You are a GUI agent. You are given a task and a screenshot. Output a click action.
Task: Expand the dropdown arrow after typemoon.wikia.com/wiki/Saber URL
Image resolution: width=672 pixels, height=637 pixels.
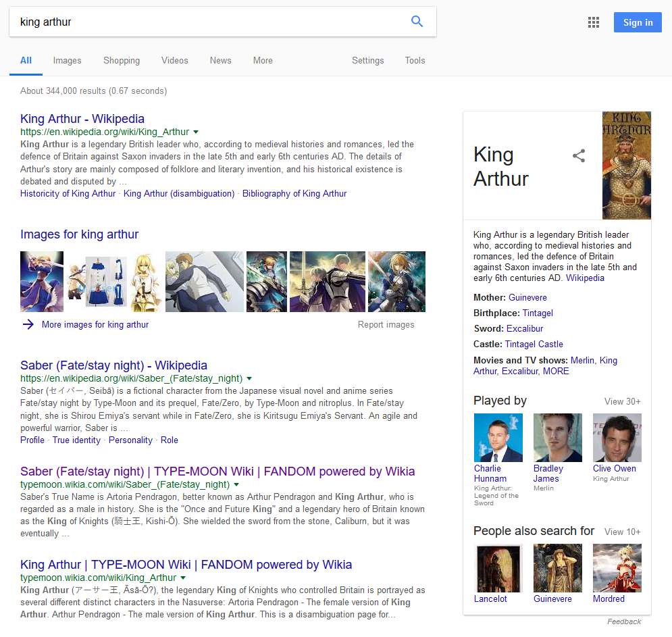click(236, 485)
